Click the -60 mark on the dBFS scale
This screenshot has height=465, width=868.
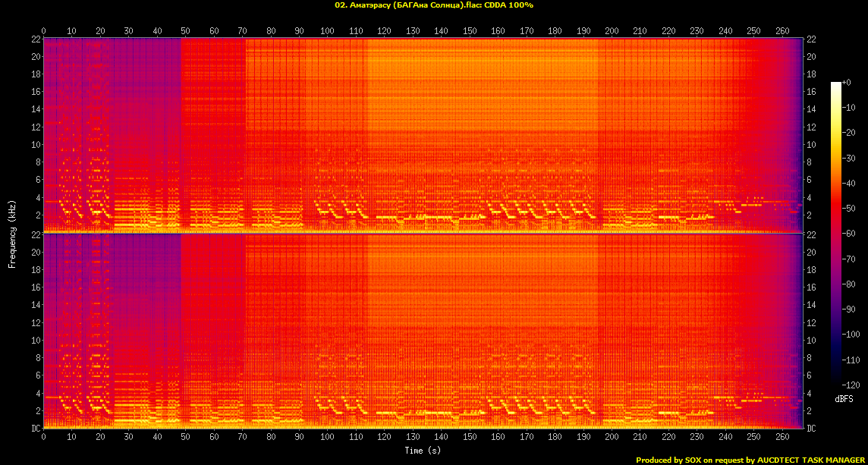pyautogui.click(x=850, y=234)
